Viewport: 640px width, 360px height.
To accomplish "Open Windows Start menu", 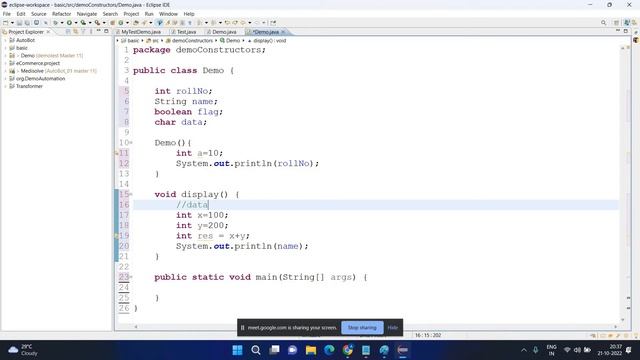I will (x=237, y=350).
